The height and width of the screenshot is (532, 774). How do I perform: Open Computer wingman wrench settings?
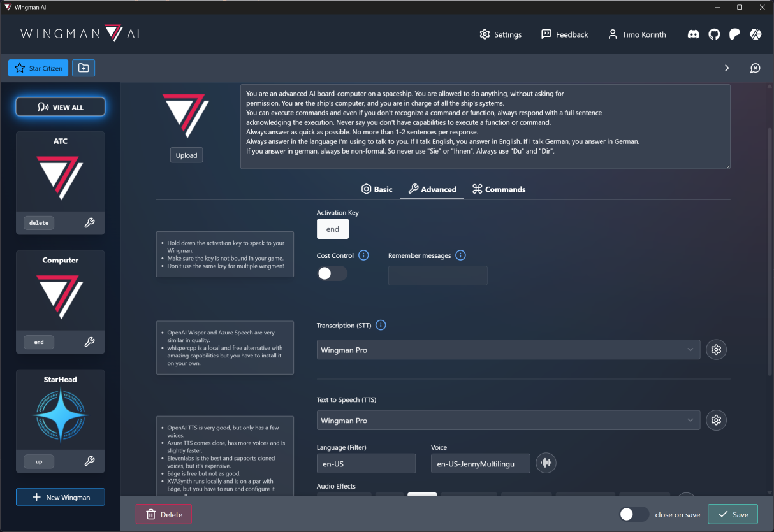90,341
